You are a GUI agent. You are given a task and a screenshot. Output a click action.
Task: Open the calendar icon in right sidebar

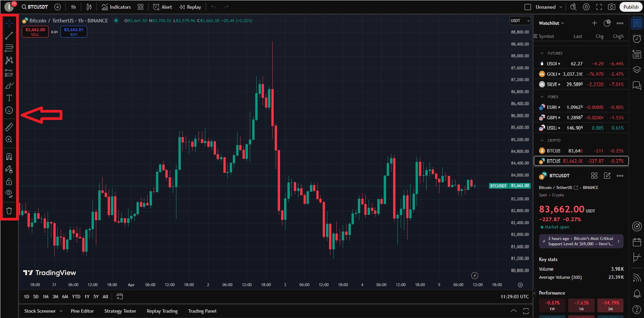click(x=637, y=242)
